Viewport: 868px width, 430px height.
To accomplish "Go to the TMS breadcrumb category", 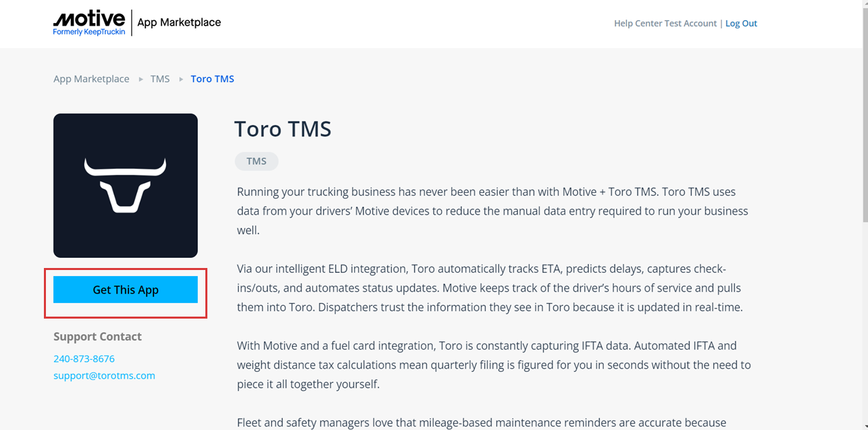I will [160, 79].
